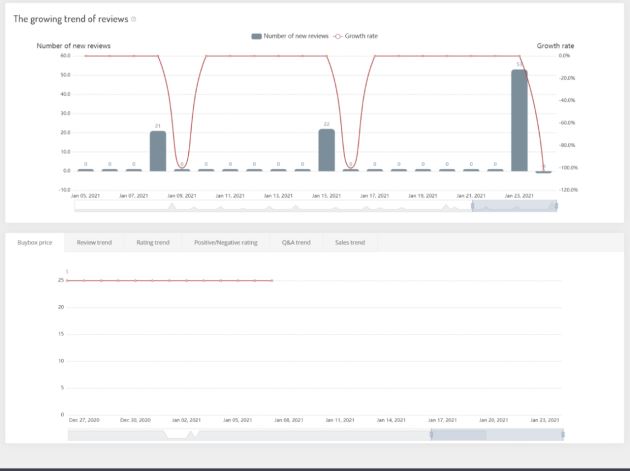This screenshot has width=630, height=471.
Task: Click the right handle of the Buybox chart zoom slider
Action: pyautogui.click(x=562, y=434)
